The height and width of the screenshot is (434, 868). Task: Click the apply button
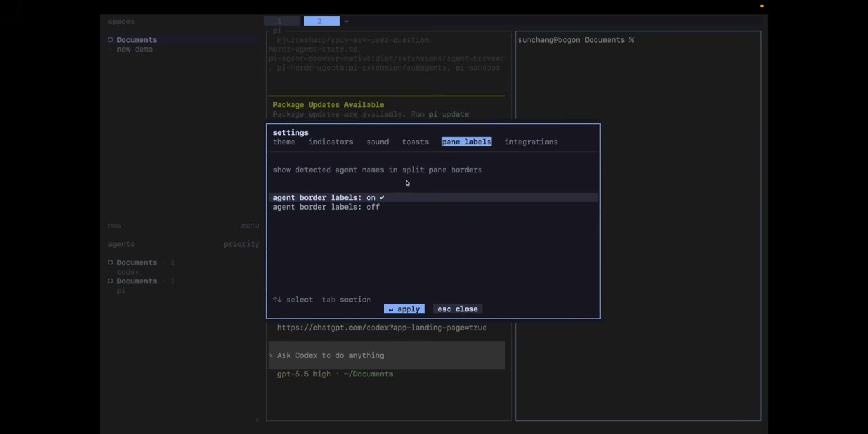[404, 309]
